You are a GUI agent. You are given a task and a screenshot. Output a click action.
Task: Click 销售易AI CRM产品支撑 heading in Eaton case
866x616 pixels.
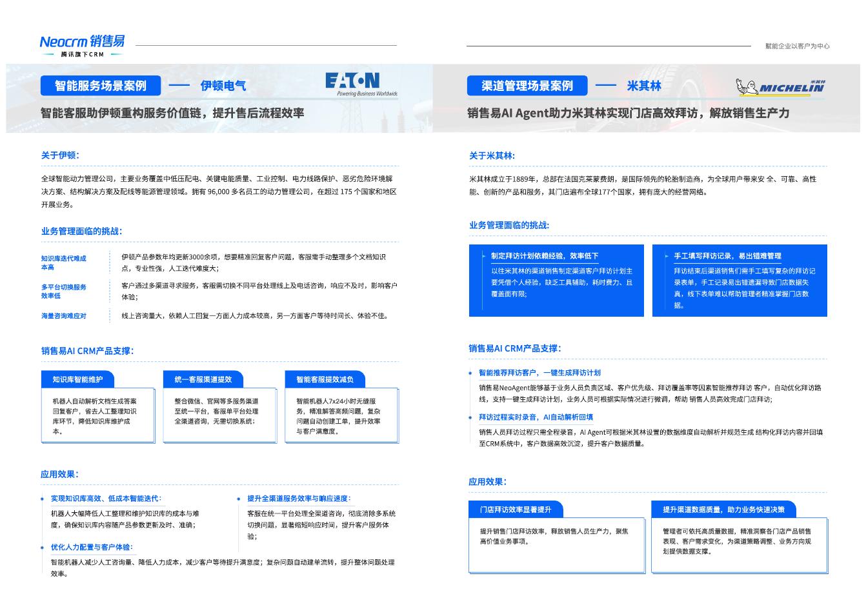point(88,351)
